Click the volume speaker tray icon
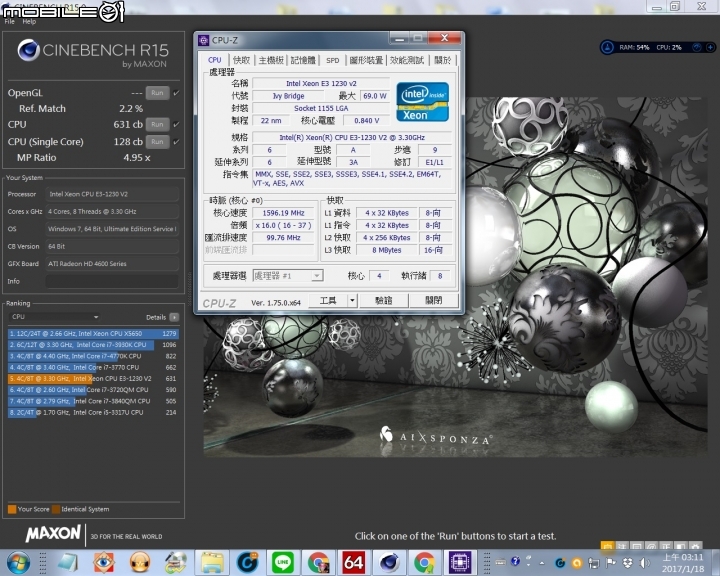This screenshot has width=720, height=576. pyautogui.click(x=644, y=562)
